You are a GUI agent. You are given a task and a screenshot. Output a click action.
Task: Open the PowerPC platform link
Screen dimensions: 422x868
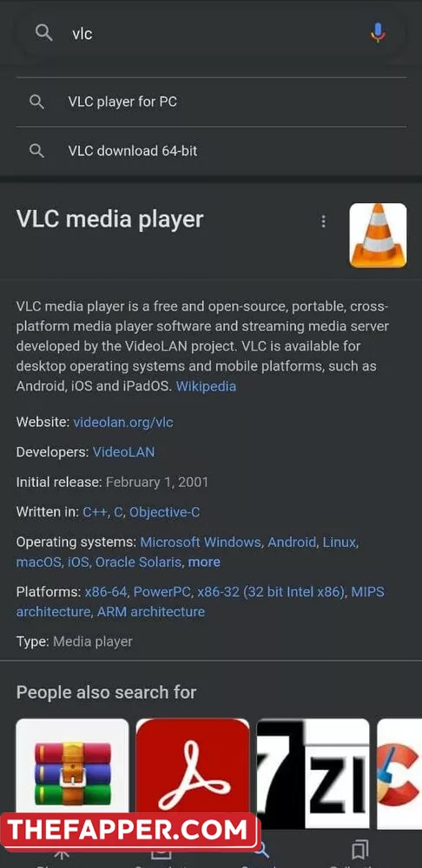point(162,592)
